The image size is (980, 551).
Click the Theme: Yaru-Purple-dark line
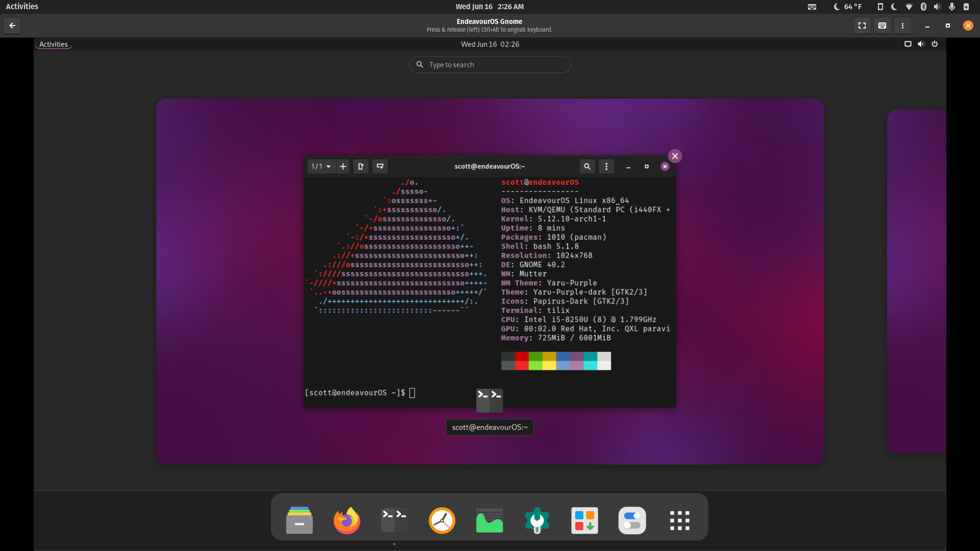[574, 292]
